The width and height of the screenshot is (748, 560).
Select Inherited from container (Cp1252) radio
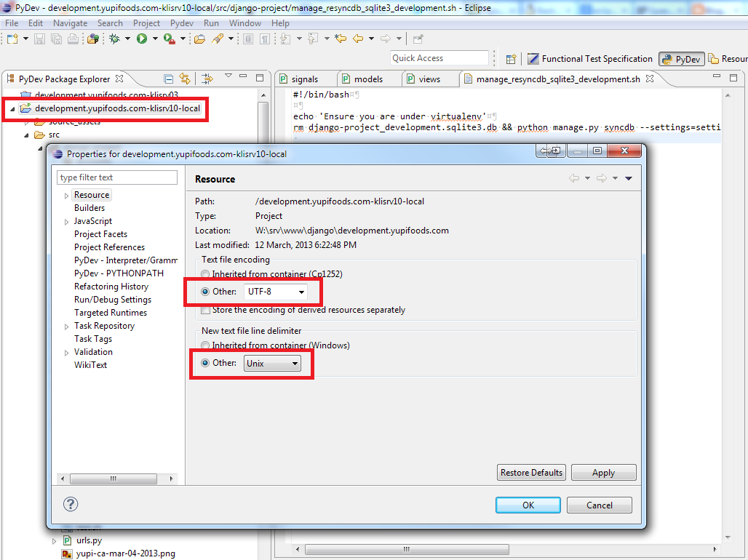205,274
